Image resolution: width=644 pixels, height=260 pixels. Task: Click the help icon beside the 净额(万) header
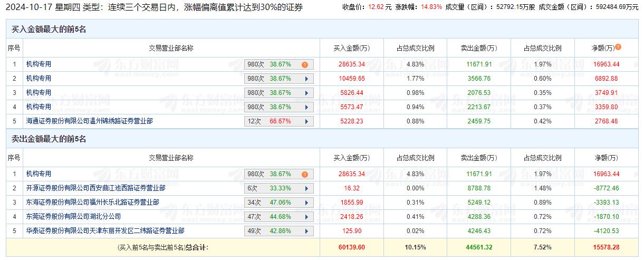(x=618, y=47)
